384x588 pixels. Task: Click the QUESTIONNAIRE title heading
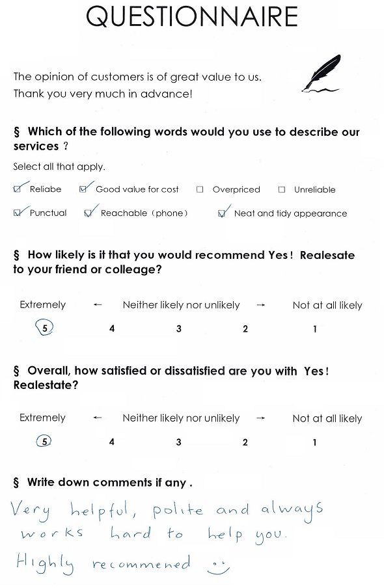[x=192, y=16]
